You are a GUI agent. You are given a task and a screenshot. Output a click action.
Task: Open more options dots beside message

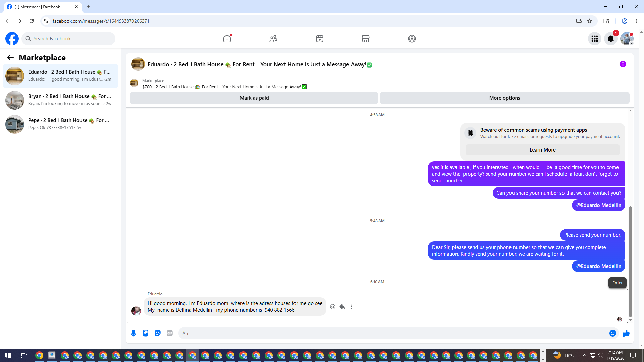[352, 307]
